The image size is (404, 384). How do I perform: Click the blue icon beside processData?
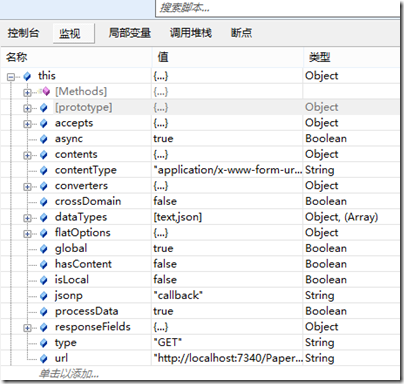coord(44,311)
